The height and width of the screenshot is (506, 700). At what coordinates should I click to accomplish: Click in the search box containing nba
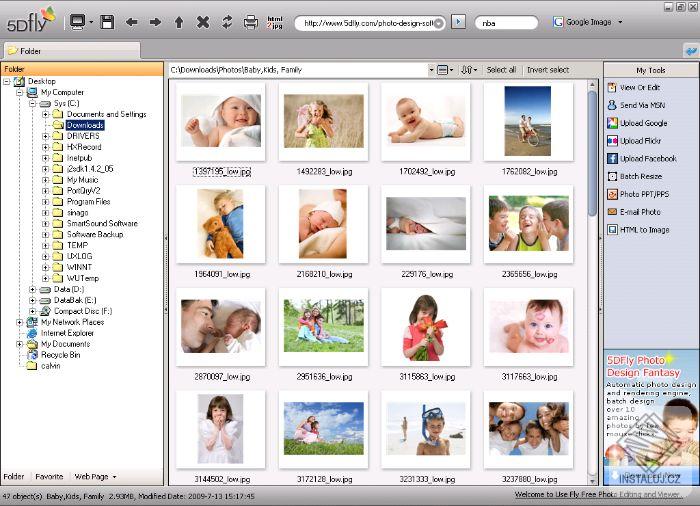[x=506, y=23]
